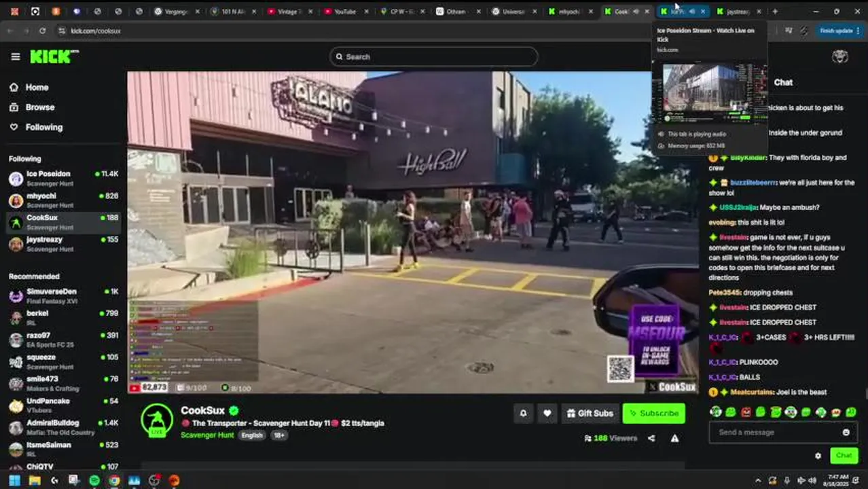Open File Explorer from taskbar
Image resolution: width=868 pixels, height=489 pixels.
[35, 480]
